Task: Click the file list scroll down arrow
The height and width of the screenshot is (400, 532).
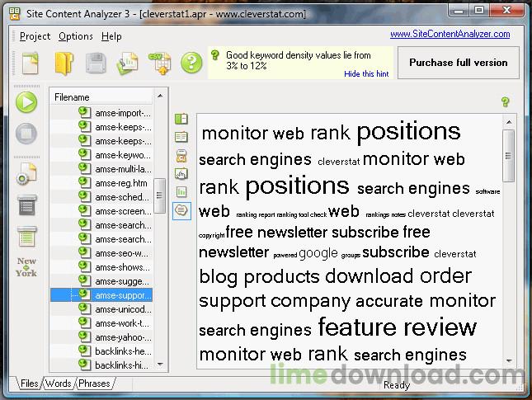Action: (x=160, y=365)
